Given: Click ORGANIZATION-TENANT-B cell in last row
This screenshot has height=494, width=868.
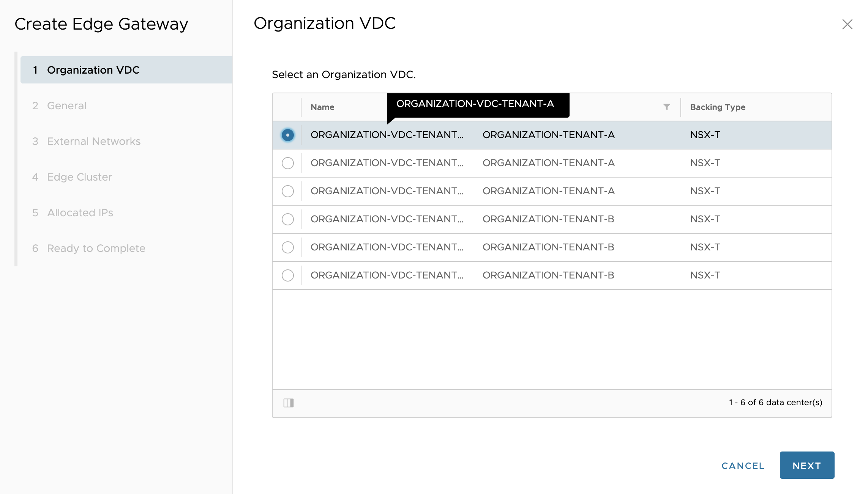Looking at the screenshot, I should (x=548, y=275).
